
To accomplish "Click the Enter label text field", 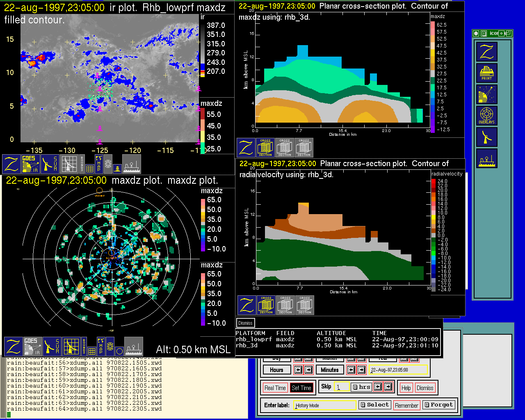I will pos(325,405).
